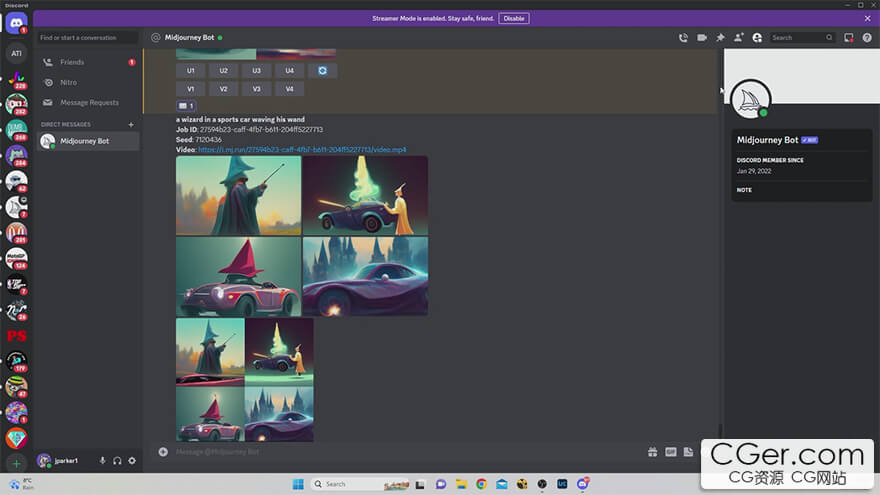The image size is (880, 495).
Task: Click the V3 variation button
Action: 256,89
